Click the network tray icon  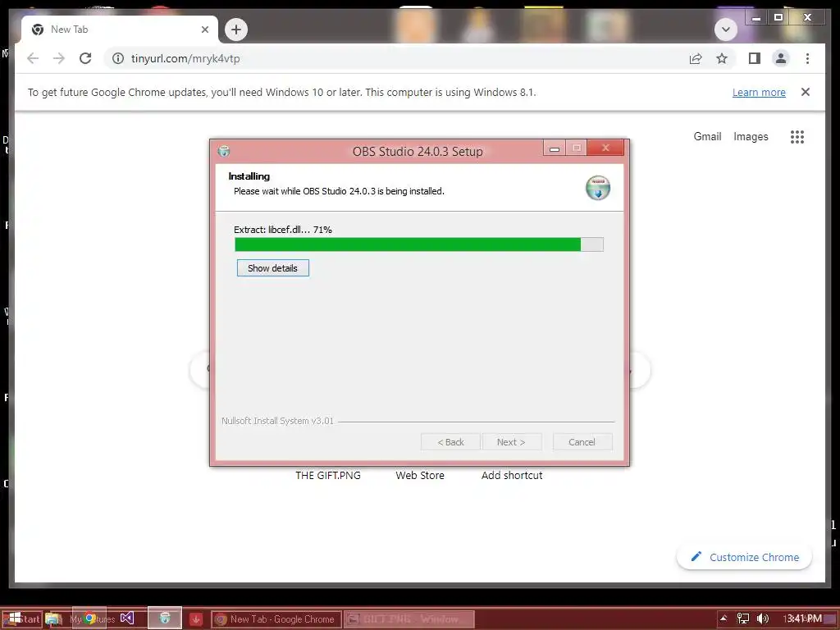[x=743, y=619]
